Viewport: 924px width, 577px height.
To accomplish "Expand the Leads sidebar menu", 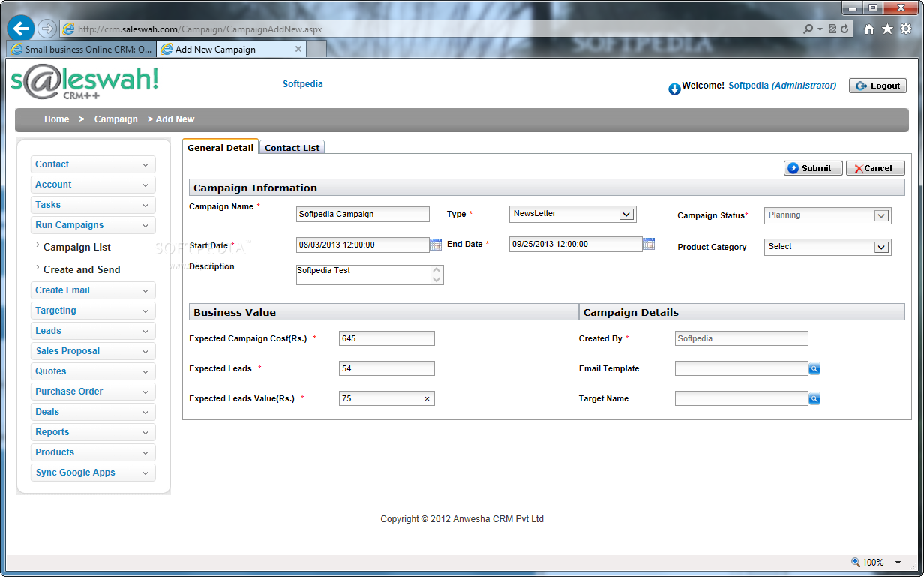I will [93, 331].
